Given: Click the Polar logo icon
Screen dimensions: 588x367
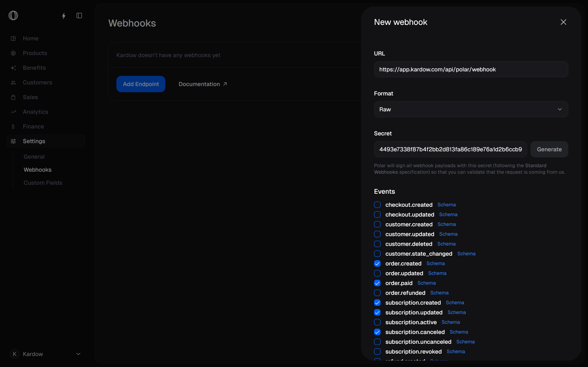Looking at the screenshot, I should (13, 15).
